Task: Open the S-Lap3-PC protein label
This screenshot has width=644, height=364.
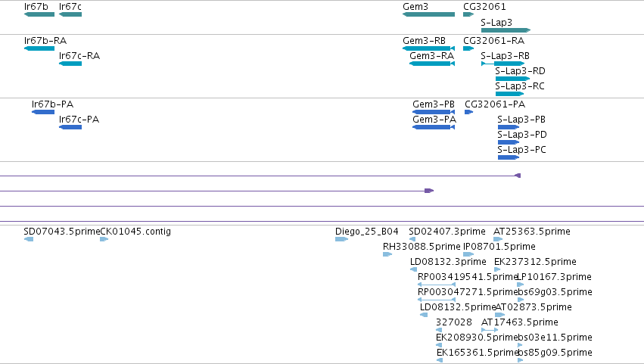Action: pos(521,150)
